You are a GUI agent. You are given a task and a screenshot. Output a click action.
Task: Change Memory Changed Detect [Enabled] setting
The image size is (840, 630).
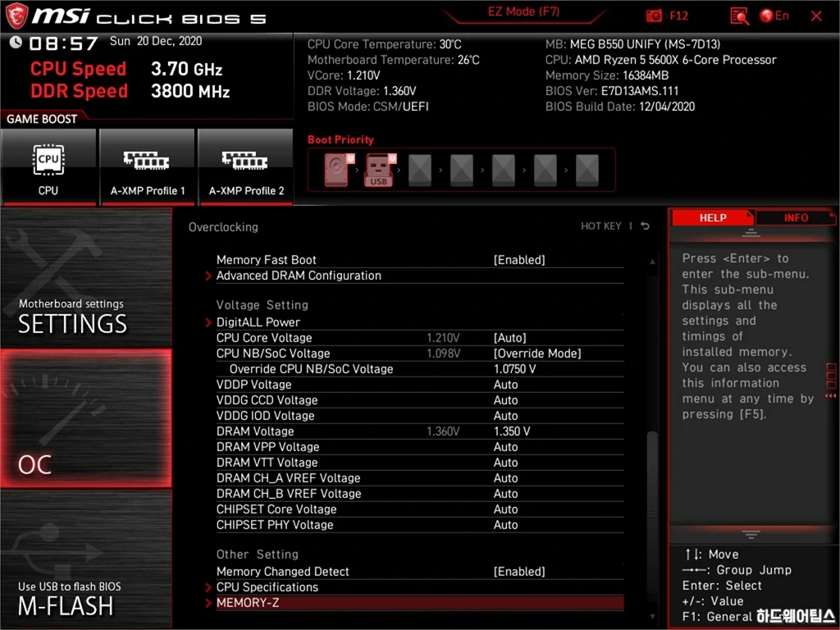(x=519, y=572)
